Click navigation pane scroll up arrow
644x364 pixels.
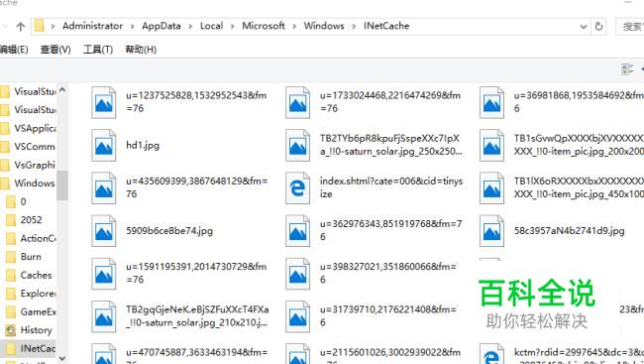[x=62, y=89]
